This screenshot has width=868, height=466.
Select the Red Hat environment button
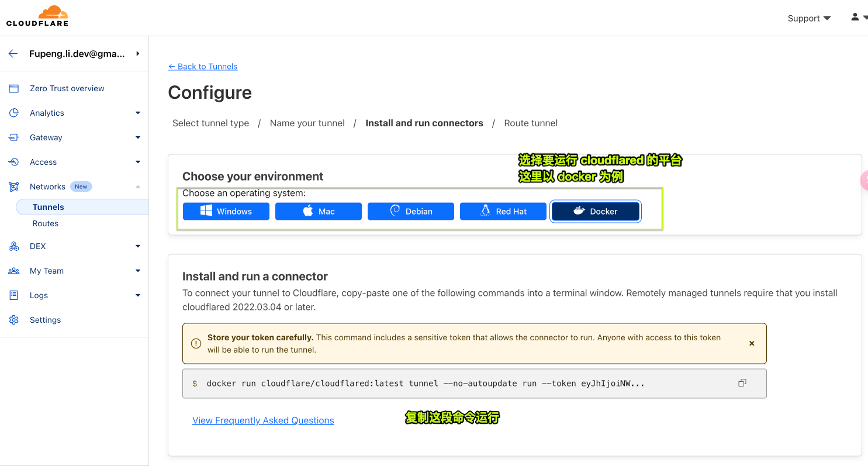click(x=503, y=211)
